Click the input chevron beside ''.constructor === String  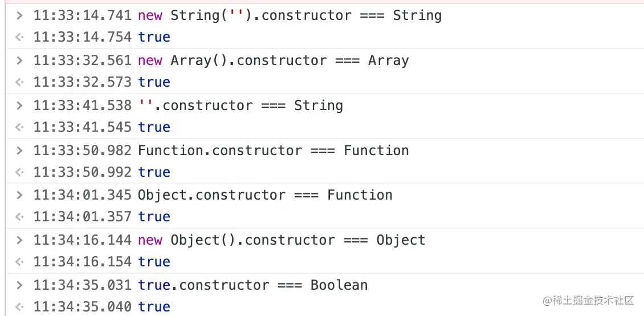pyautogui.click(x=19, y=106)
